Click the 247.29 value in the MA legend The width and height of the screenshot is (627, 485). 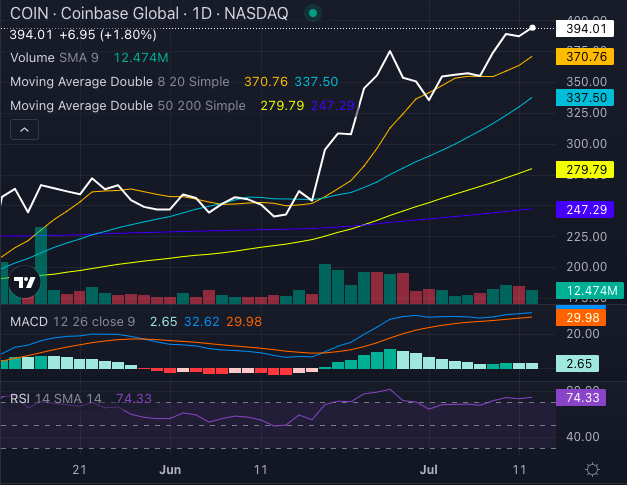pos(333,106)
